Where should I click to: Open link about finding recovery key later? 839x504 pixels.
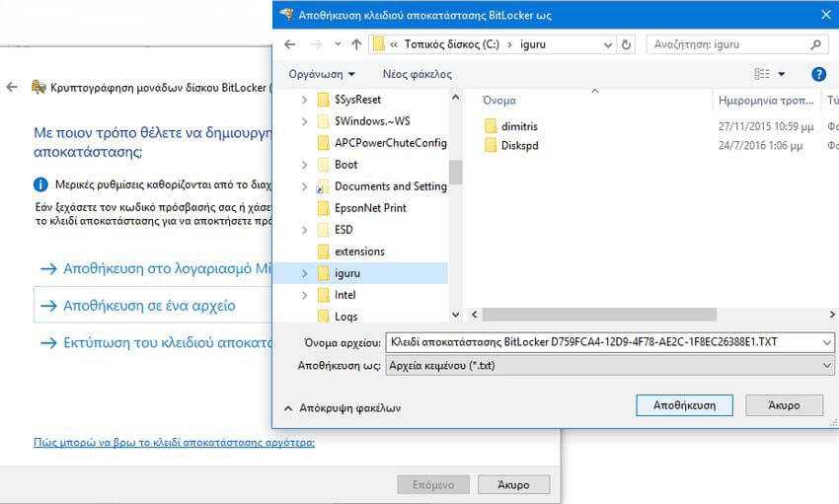click(174, 443)
